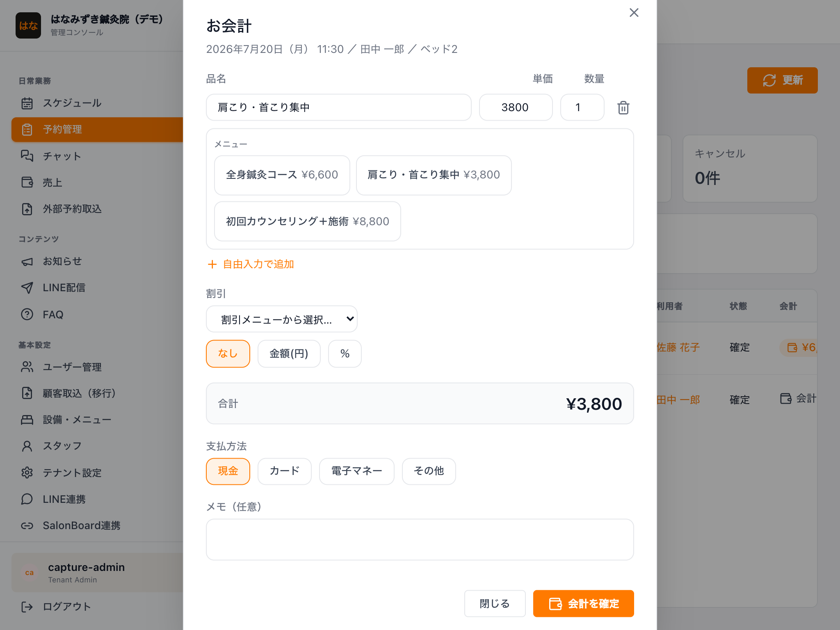Click the ログアウト exit icon
The width and height of the screenshot is (840, 630).
(x=27, y=607)
